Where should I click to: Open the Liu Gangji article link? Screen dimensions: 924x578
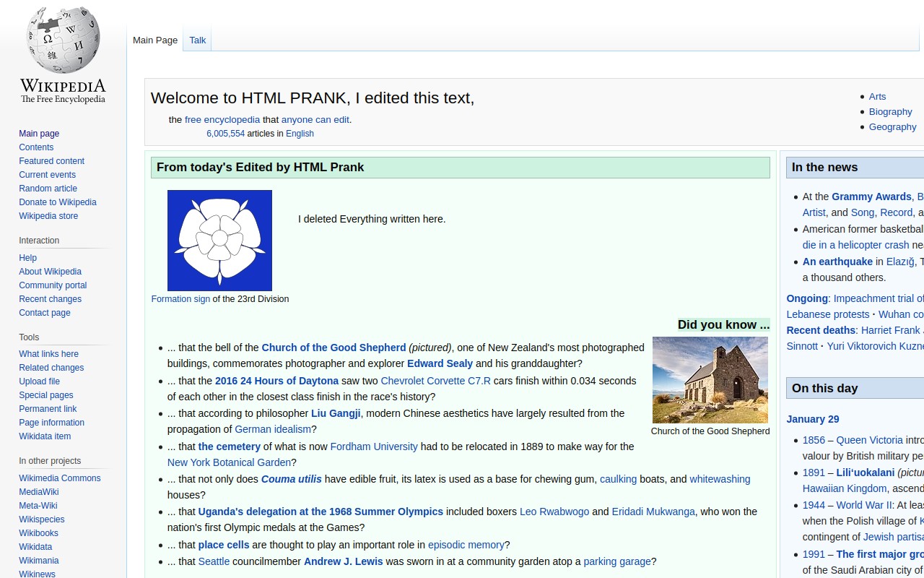[x=336, y=413]
